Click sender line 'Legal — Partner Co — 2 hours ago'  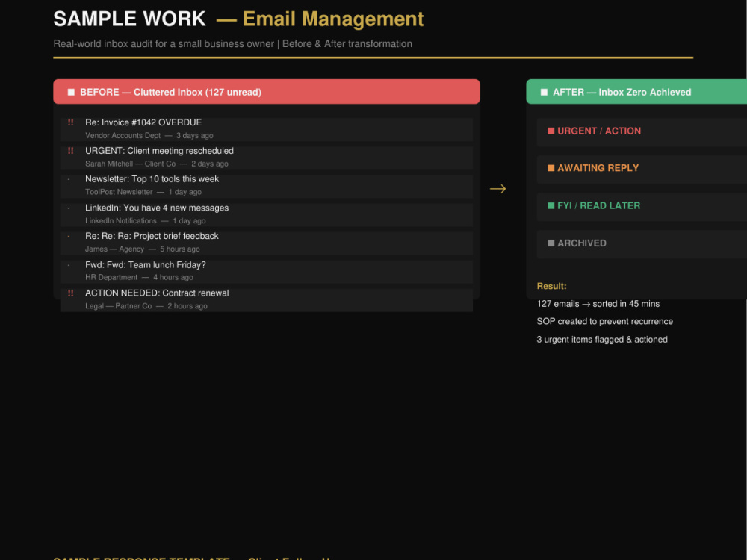pos(146,306)
